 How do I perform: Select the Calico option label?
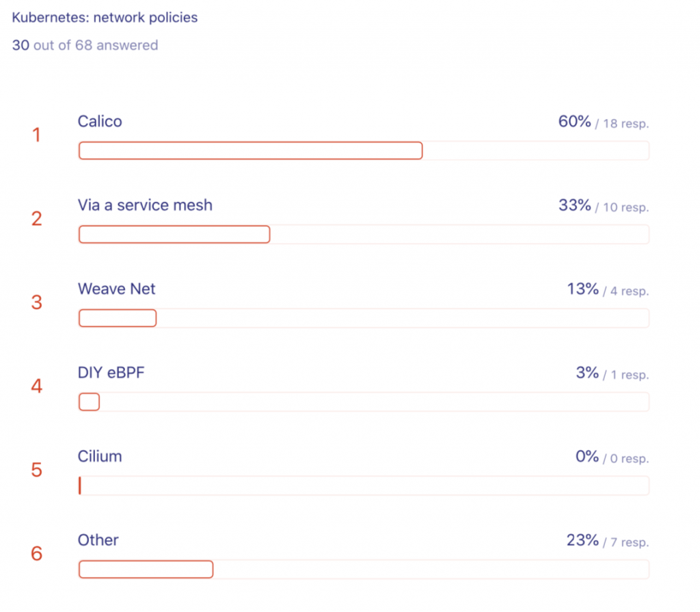tap(100, 122)
